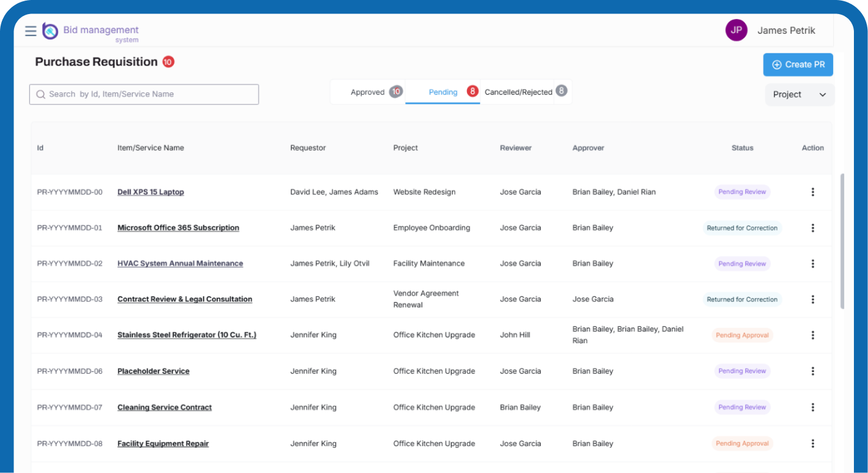Open actions menu for Dell XPS 15 Laptop
The width and height of the screenshot is (868, 473).
[812, 192]
